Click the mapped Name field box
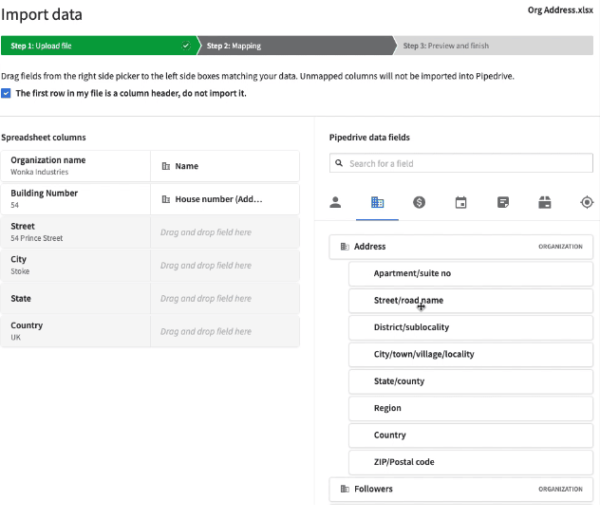 point(225,166)
